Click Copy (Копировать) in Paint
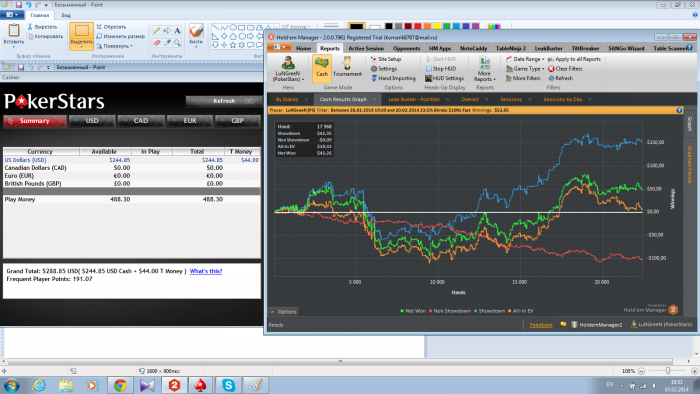 click(45, 36)
